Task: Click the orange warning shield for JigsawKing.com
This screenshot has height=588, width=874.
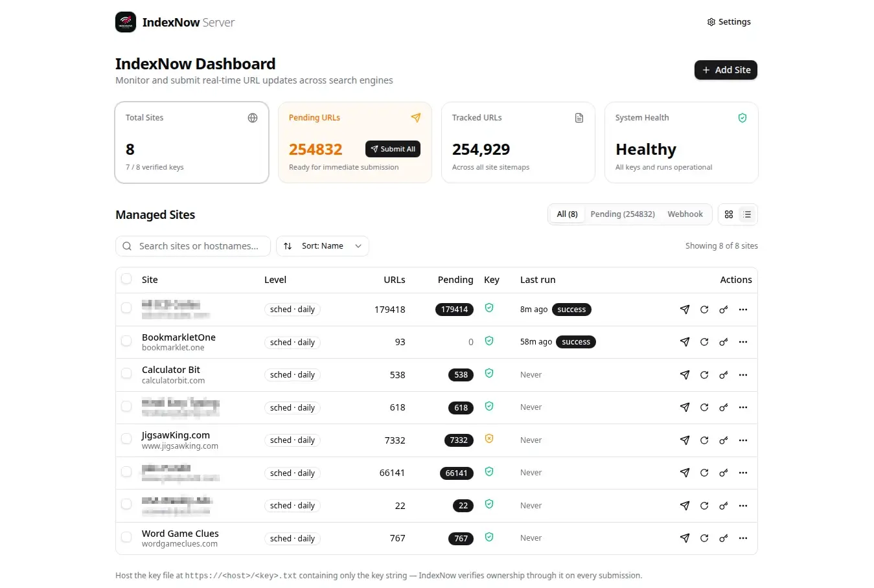Action: click(x=489, y=438)
